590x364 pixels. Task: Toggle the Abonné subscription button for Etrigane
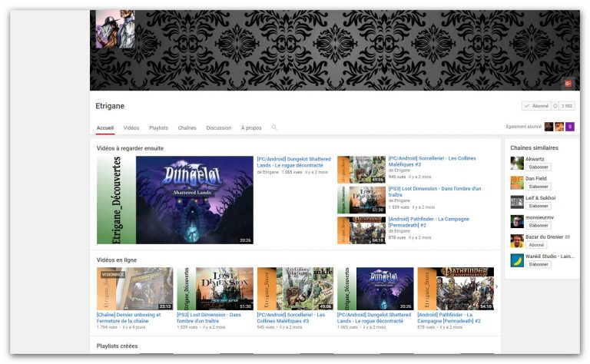click(x=536, y=106)
